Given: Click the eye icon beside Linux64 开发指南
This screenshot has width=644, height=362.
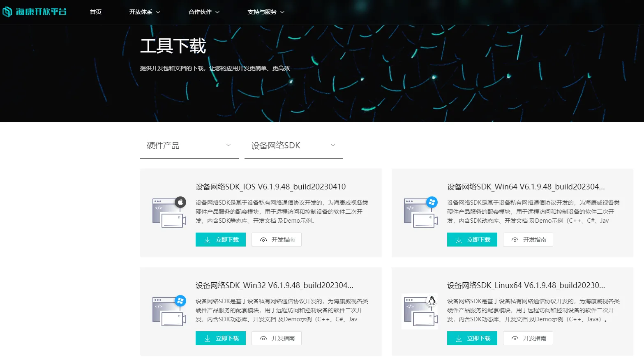Looking at the screenshot, I should click(515, 338).
